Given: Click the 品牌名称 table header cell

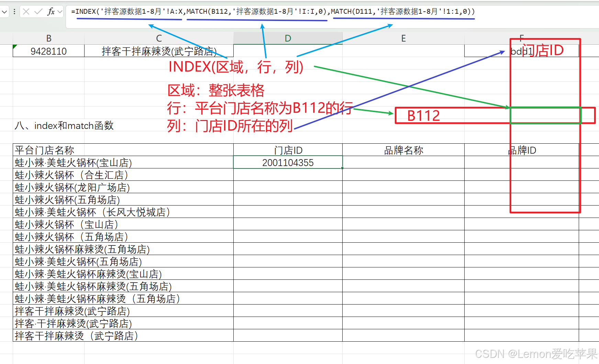Looking at the screenshot, I should pos(403,150).
